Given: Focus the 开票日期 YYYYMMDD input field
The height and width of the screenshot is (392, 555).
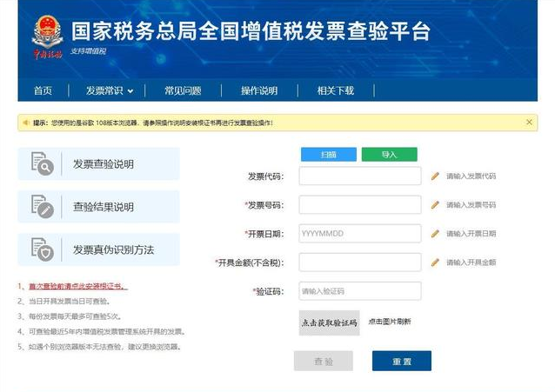Looking at the screenshot, I should click(360, 234).
